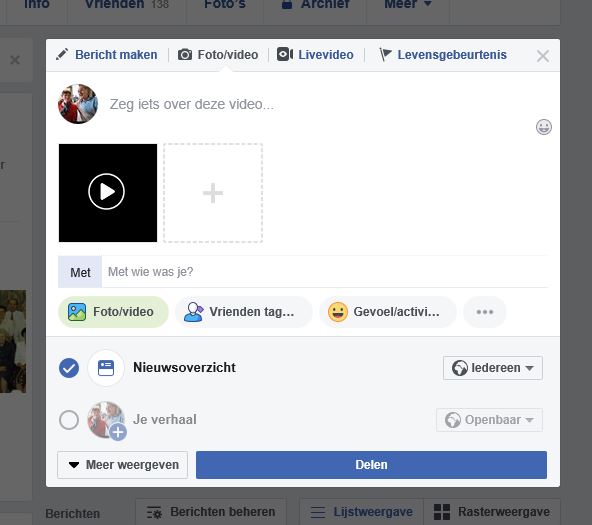Click the camera icon for Foto/video
This screenshot has height=525, width=592.
(x=185, y=55)
